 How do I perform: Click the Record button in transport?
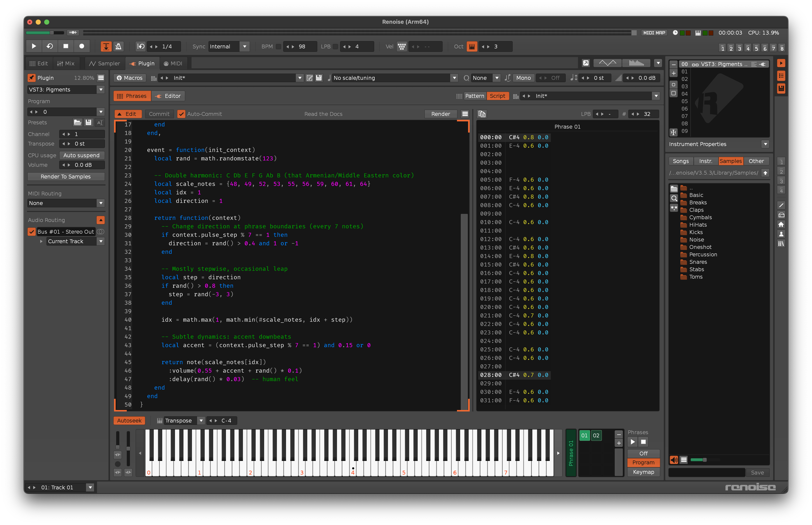point(82,46)
